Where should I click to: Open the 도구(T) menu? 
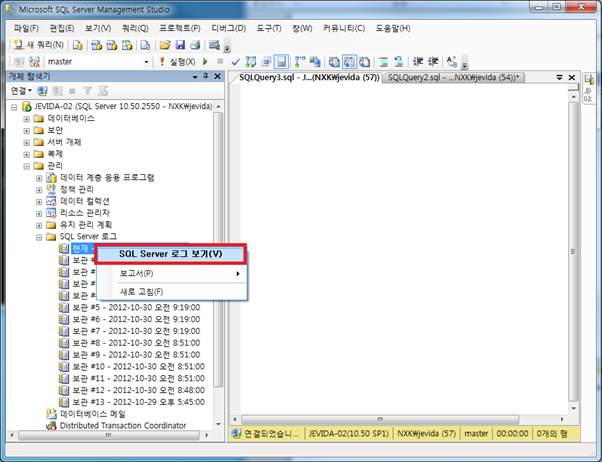pyautogui.click(x=269, y=28)
